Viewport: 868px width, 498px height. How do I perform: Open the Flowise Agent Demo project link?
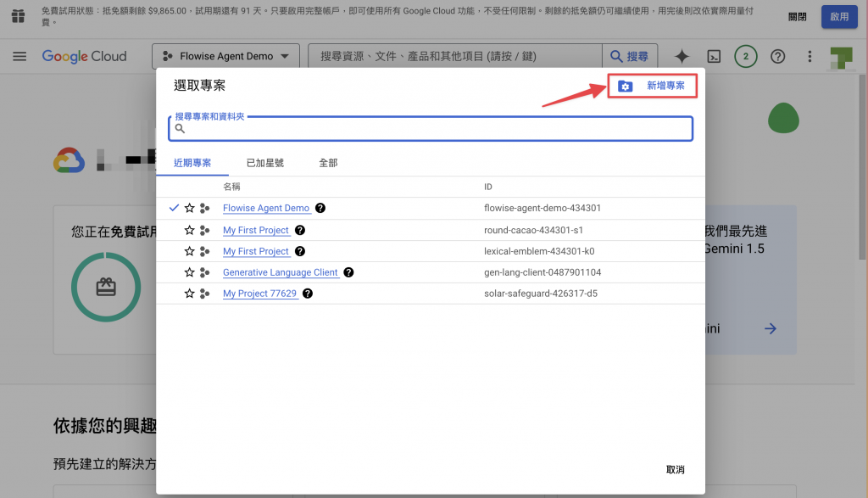point(266,208)
